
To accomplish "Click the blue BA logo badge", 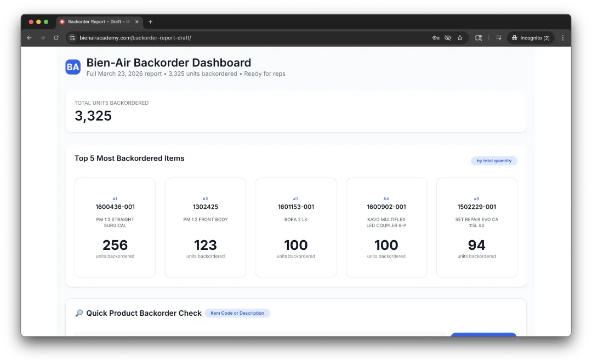I will point(73,67).
